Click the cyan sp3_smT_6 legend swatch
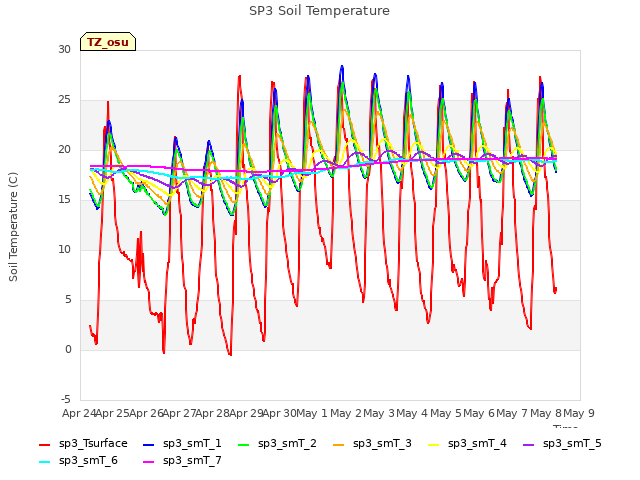640x480 pixels. tap(44, 462)
